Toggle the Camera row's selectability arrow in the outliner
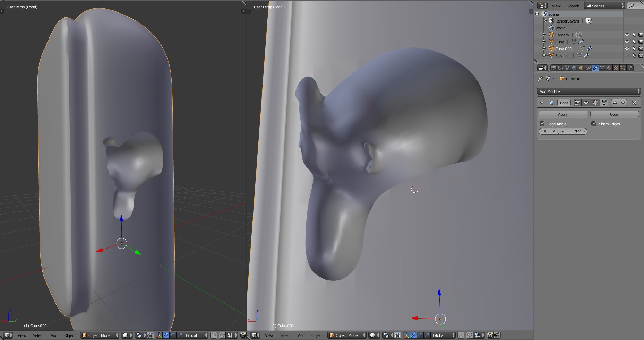This screenshot has height=340, width=644. coord(634,35)
